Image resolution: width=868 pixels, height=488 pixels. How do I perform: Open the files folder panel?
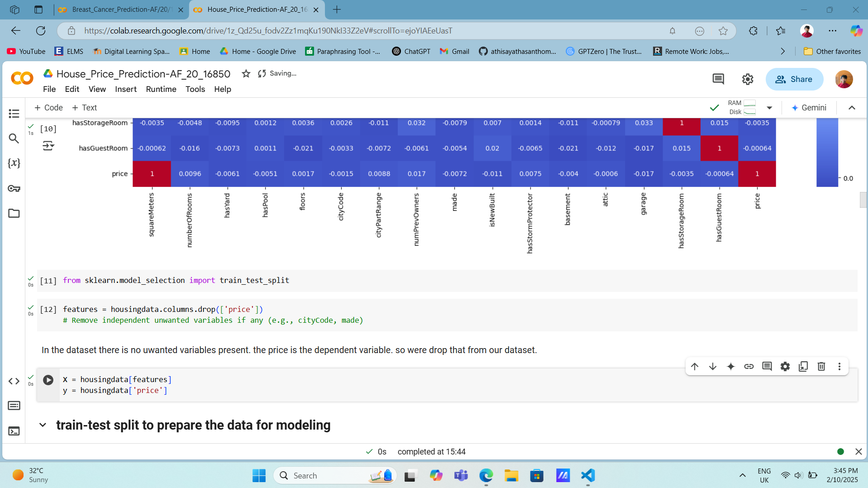14,213
